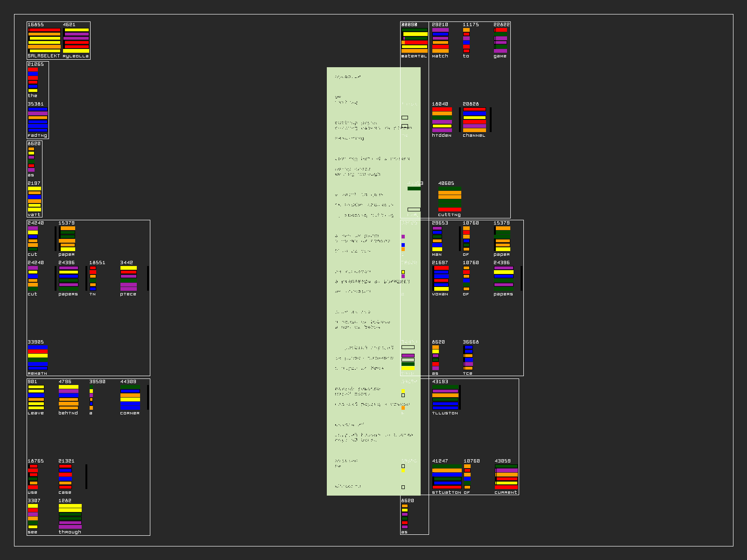
Task: Click the 'leave' word block
Action: tap(36, 397)
